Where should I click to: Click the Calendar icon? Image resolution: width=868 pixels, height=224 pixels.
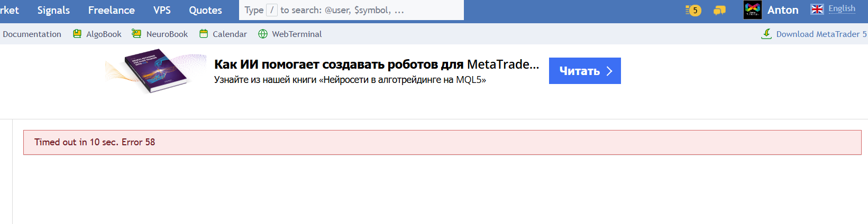(204, 34)
